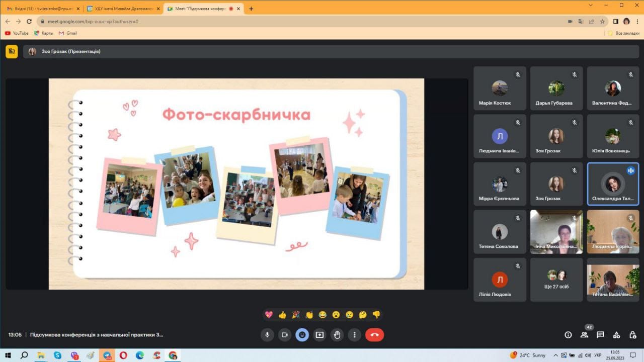Send the heart emoji reaction
The width and height of the screenshot is (644, 362).
point(269,315)
